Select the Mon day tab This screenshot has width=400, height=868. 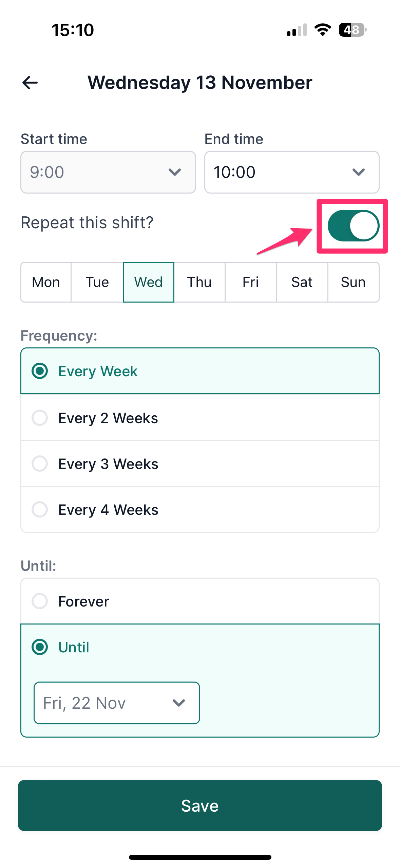click(46, 282)
